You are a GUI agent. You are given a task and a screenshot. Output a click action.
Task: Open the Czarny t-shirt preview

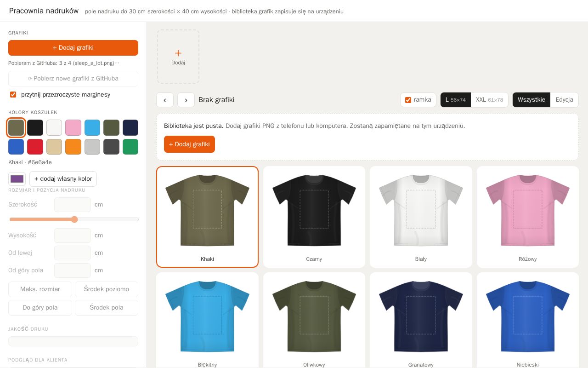click(314, 217)
